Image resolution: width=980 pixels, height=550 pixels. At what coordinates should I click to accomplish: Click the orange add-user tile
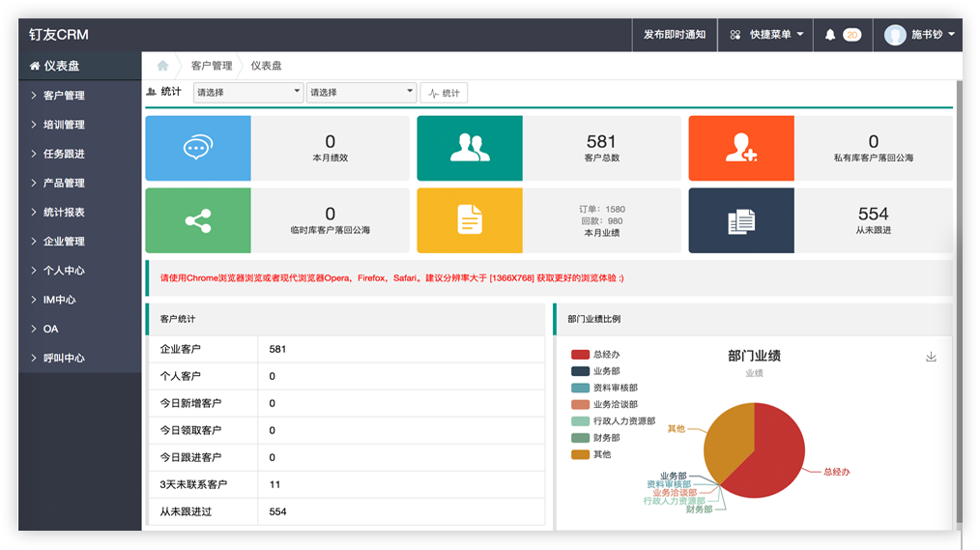741,148
